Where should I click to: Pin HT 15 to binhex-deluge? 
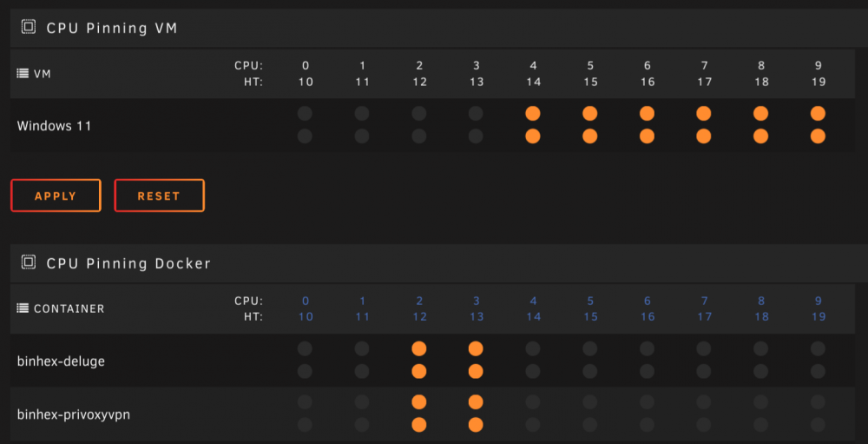coord(590,371)
